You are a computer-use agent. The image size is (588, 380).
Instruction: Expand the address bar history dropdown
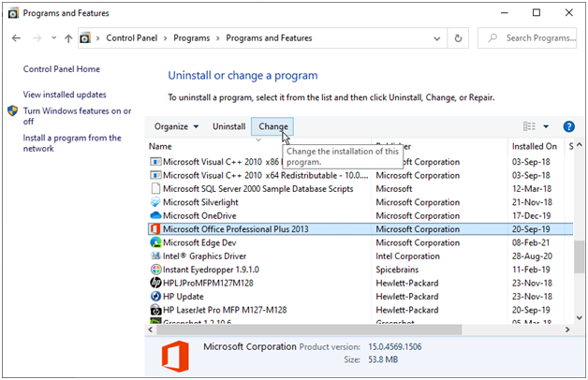pyautogui.click(x=437, y=38)
